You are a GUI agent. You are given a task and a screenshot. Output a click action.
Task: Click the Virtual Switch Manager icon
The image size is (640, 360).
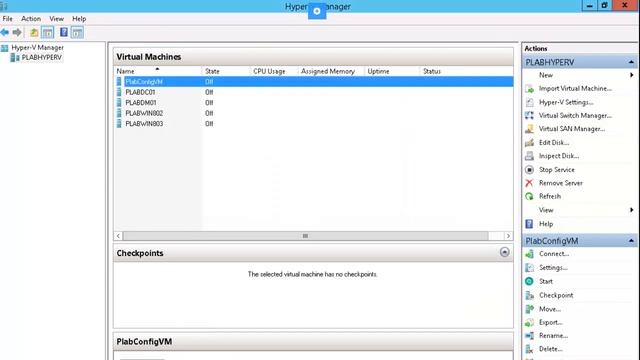[529, 116]
